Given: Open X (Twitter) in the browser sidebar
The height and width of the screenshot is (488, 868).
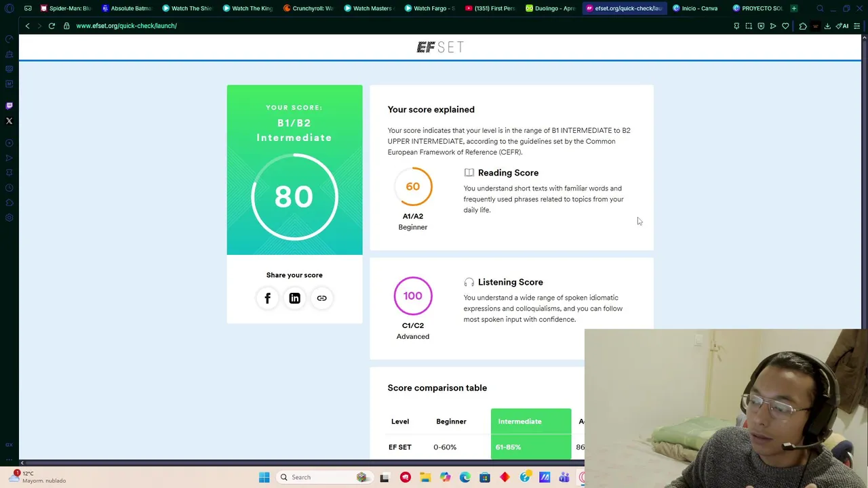Looking at the screenshot, I should 9,121.
